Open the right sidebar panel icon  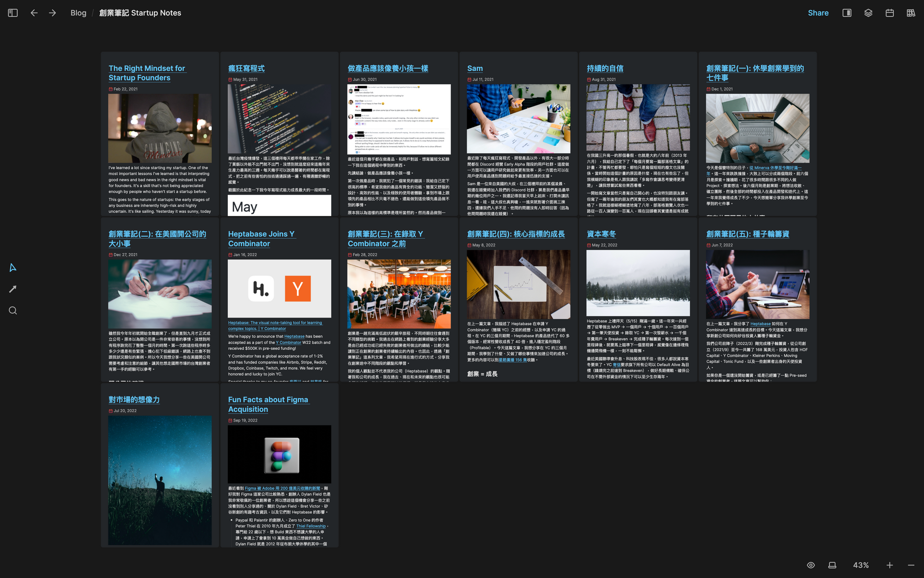pos(847,13)
